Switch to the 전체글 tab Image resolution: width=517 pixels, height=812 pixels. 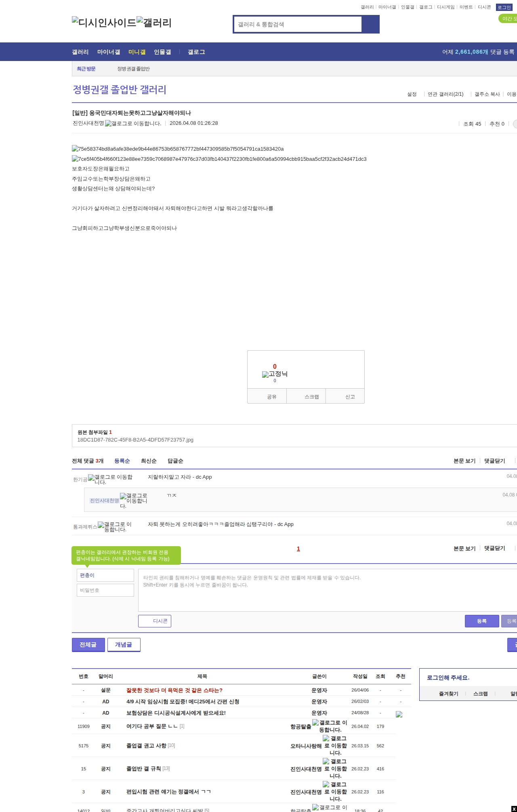point(88,645)
